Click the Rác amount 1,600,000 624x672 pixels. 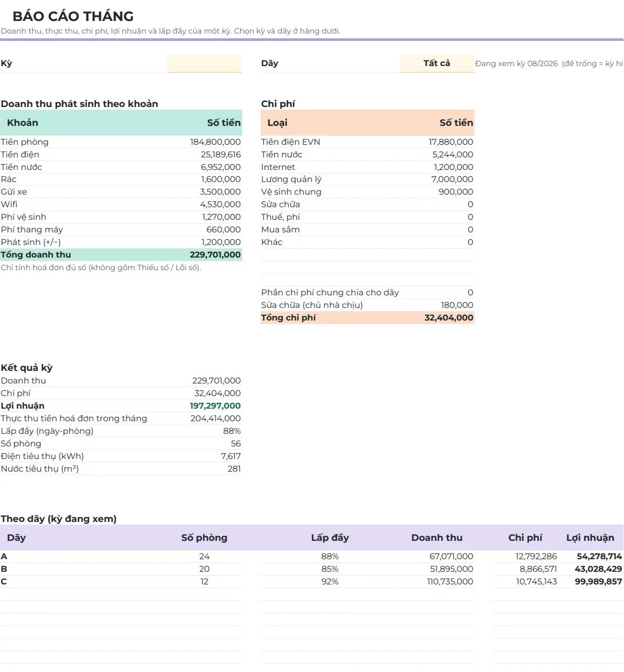point(221,179)
